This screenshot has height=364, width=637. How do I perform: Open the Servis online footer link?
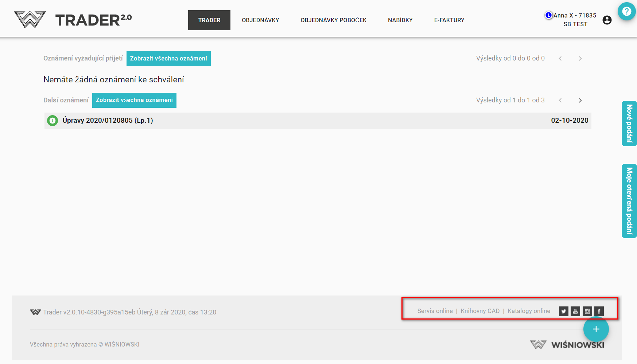click(435, 311)
